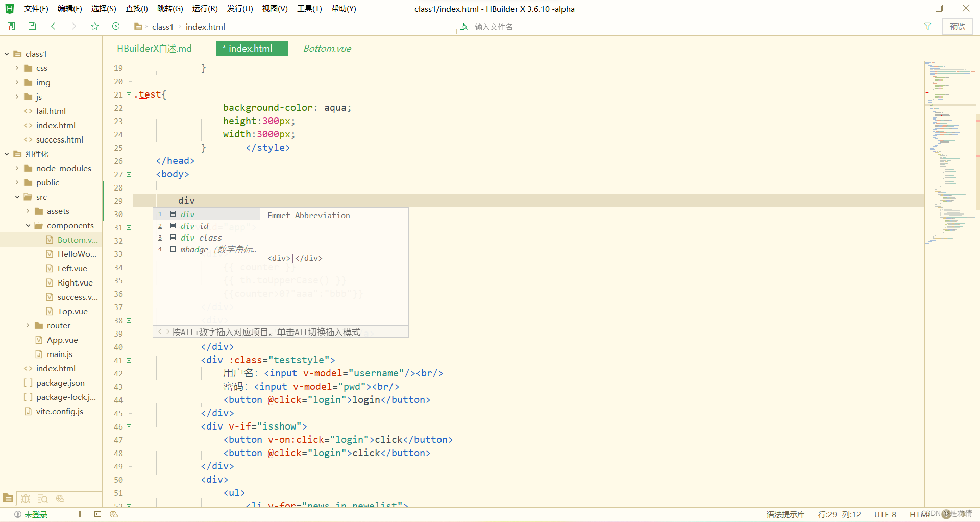Click the filter funnel icon near 预览
The height and width of the screenshot is (522, 980).
[928, 26]
